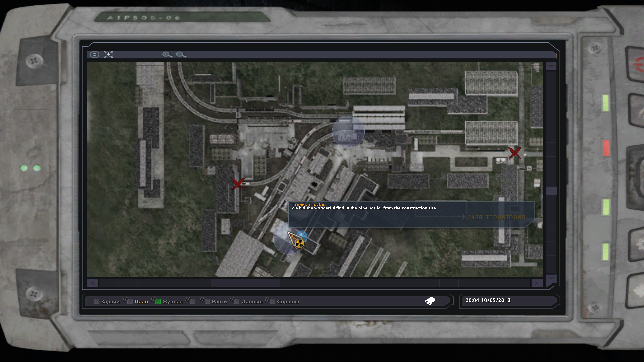
Task: Click the red X marker at right road
Action: click(x=514, y=153)
